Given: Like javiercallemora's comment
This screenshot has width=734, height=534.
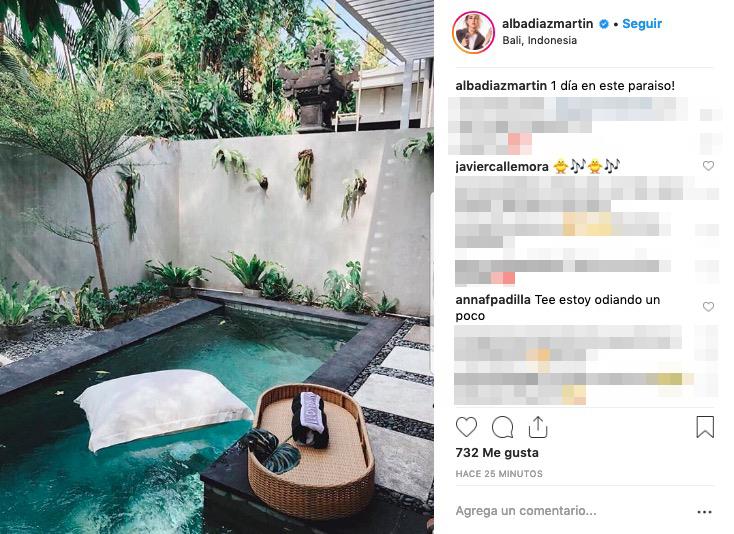Looking at the screenshot, I should pos(708,166).
